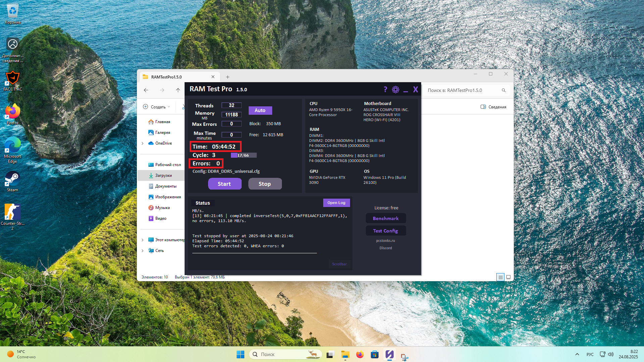The height and width of the screenshot is (362, 644).
Task: Switch Explorer to large thumbnails view
Action: pyautogui.click(x=508, y=277)
